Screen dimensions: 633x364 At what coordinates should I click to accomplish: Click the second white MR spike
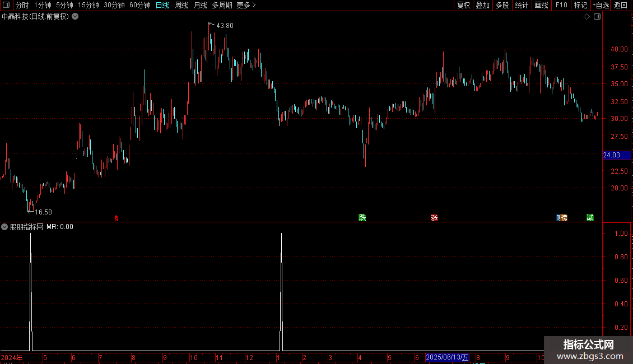click(281, 292)
